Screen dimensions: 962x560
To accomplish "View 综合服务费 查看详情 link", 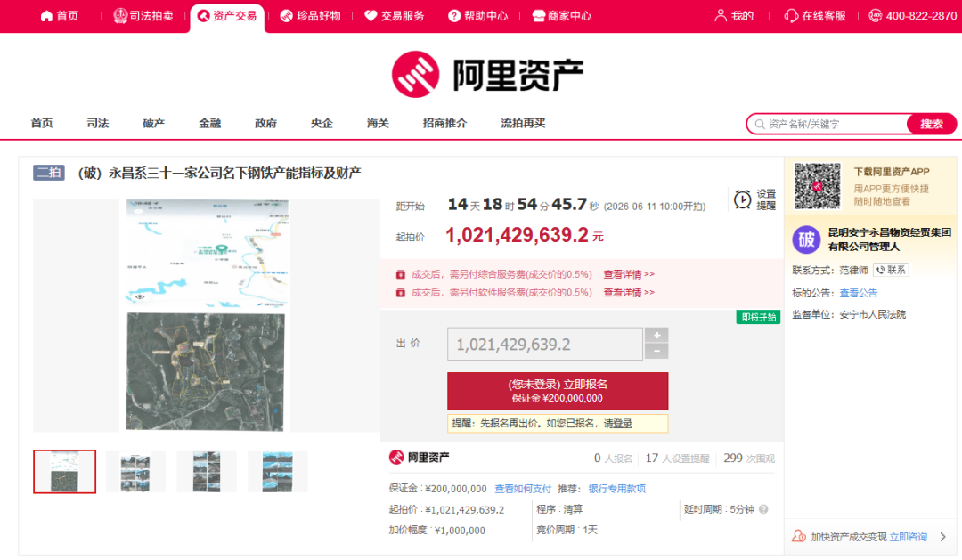I will (x=629, y=274).
